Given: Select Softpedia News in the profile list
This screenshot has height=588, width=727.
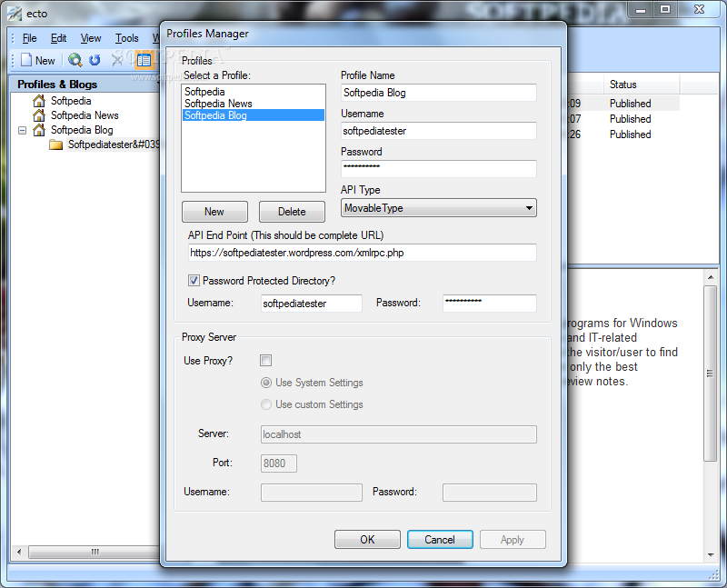Looking at the screenshot, I should (254, 104).
